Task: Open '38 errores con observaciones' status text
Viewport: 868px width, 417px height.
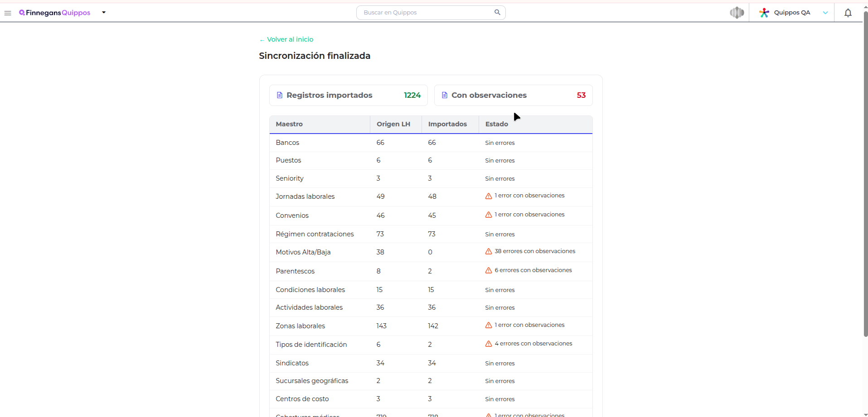Action: coord(535,251)
